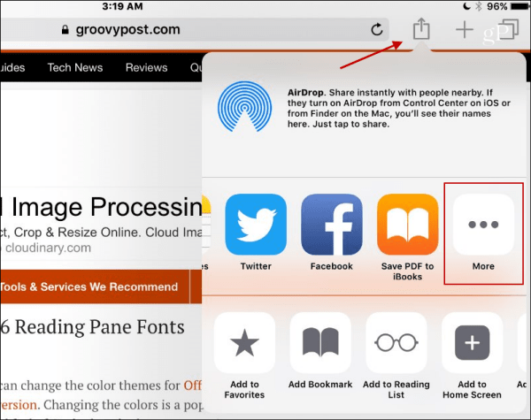This screenshot has height=420, width=531.
Task: Tap the Bluetooth status icon
Action: pos(478,6)
